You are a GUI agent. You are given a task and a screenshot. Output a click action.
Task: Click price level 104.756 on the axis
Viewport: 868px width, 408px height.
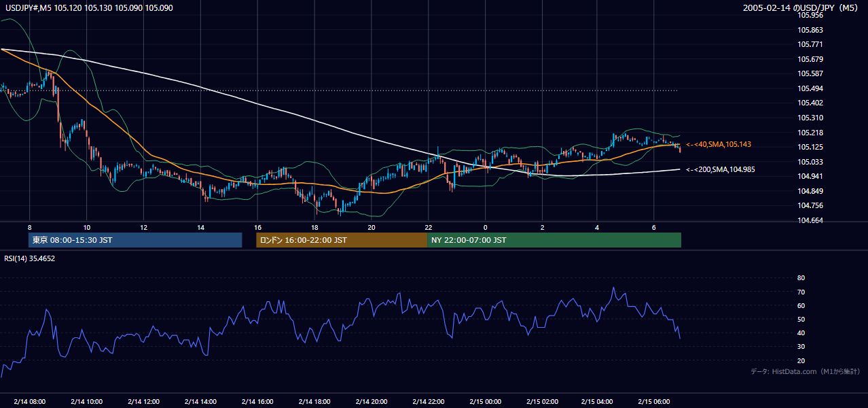click(810, 205)
